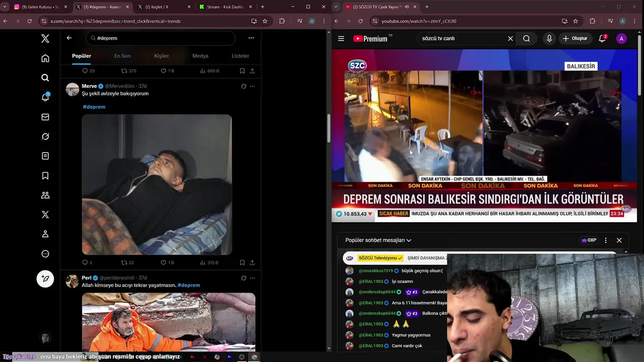Switch to En Son tab
The height and width of the screenshot is (362, 644).
click(122, 56)
